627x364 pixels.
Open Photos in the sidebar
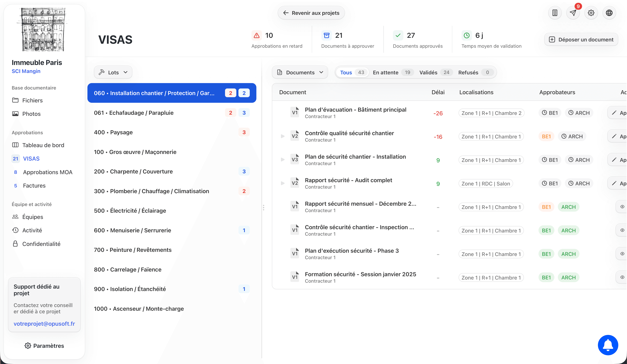(31, 114)
